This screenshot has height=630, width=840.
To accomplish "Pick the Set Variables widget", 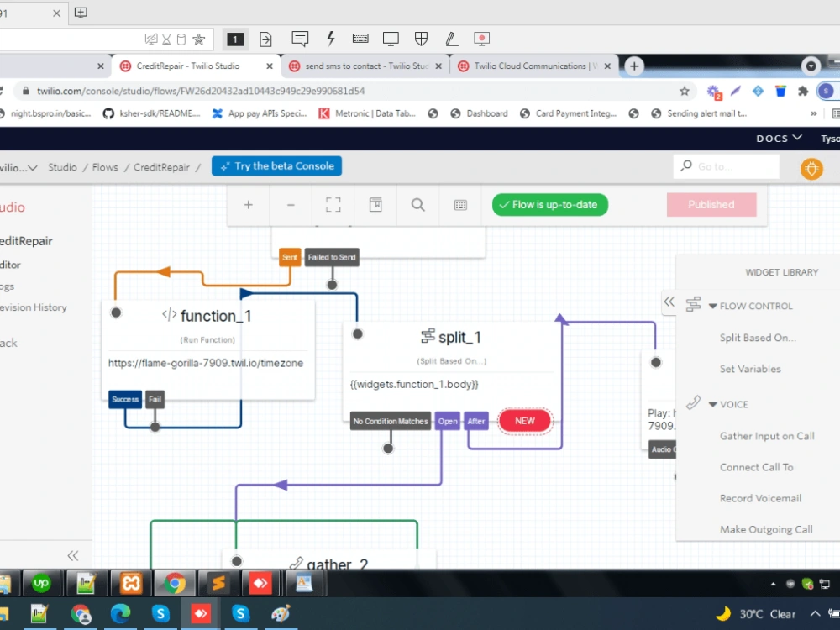I will point(750,369).
